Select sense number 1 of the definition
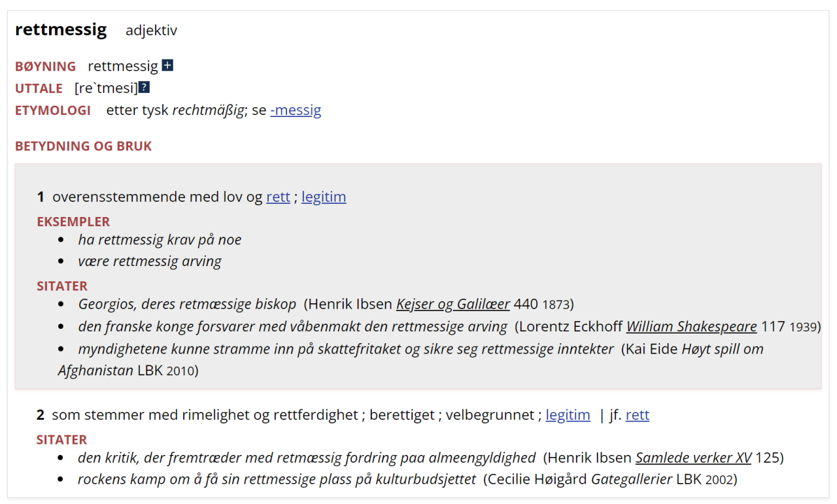Image resolution: width=837 pixels, height=504 pixels. [x=41, y=197]
